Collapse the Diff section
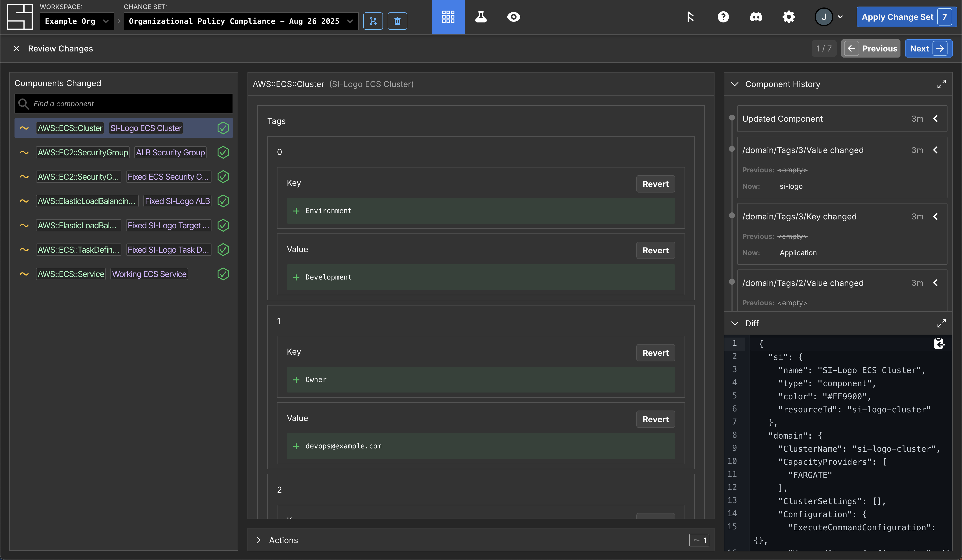Viewport: 962px width, 560px height. (x=735, y=323)
